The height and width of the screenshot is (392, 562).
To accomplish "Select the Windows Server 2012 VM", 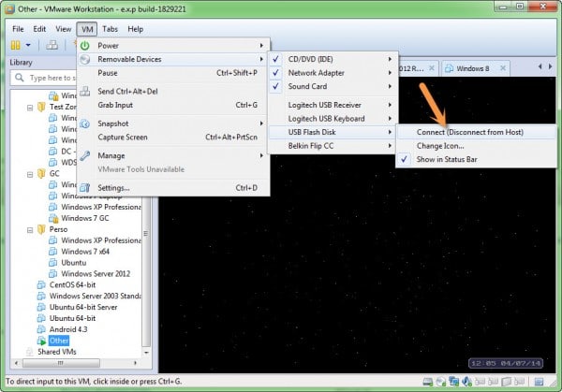I will (x=96, y=273).
